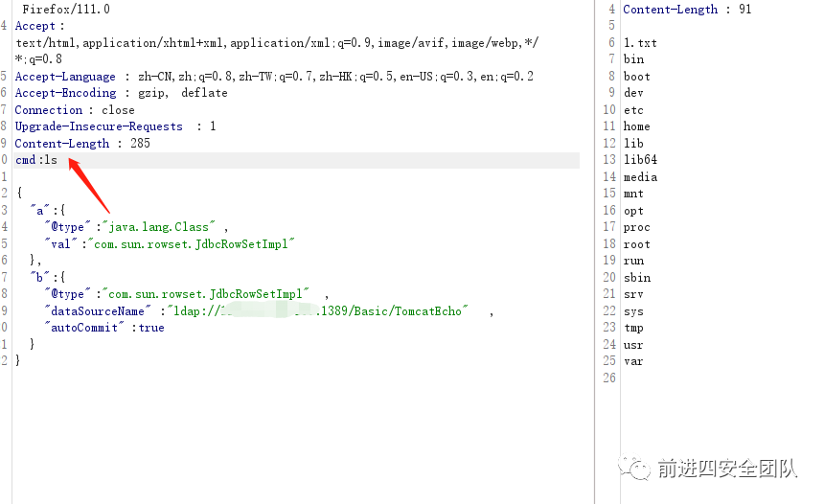The height and width of the screenshot is (504, 824).
Task: Click the 'opt' directory line
Action: [633, 211]
